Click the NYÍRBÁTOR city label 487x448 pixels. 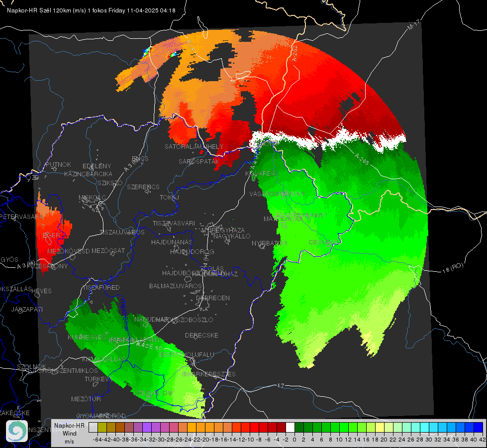(269, 243)
